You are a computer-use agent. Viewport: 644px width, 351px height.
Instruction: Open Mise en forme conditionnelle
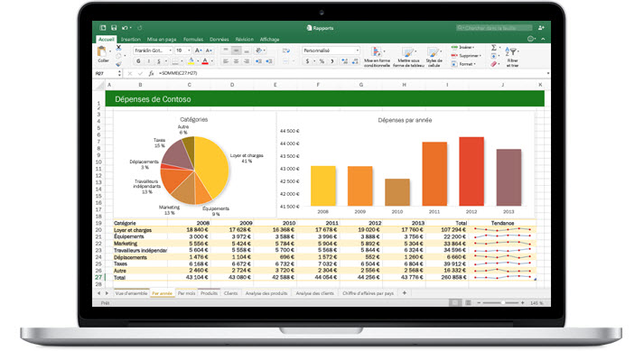pos(377,56)
